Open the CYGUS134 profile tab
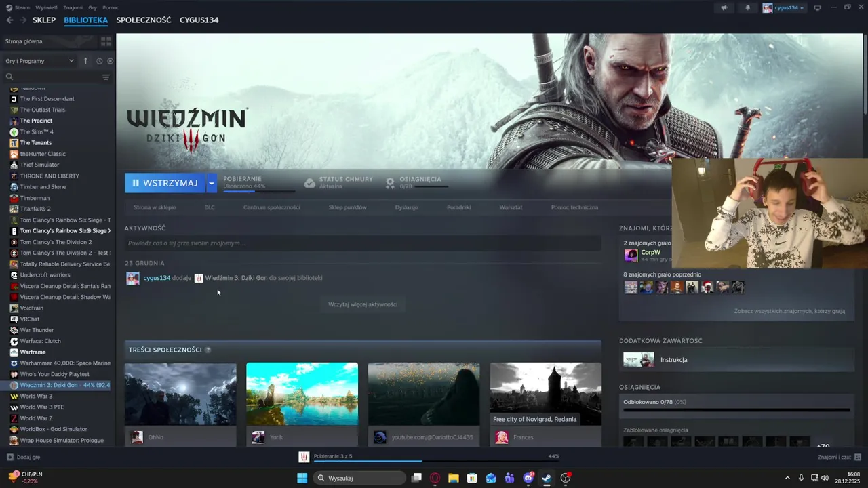 (x=199, y=20)
